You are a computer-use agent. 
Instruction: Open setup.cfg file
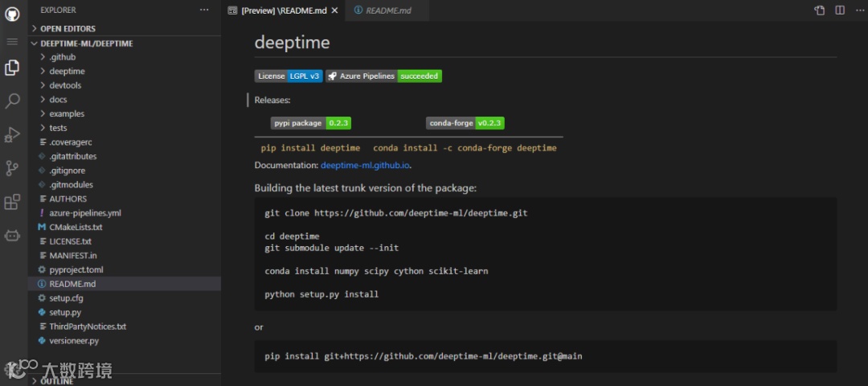pos(125,298)
